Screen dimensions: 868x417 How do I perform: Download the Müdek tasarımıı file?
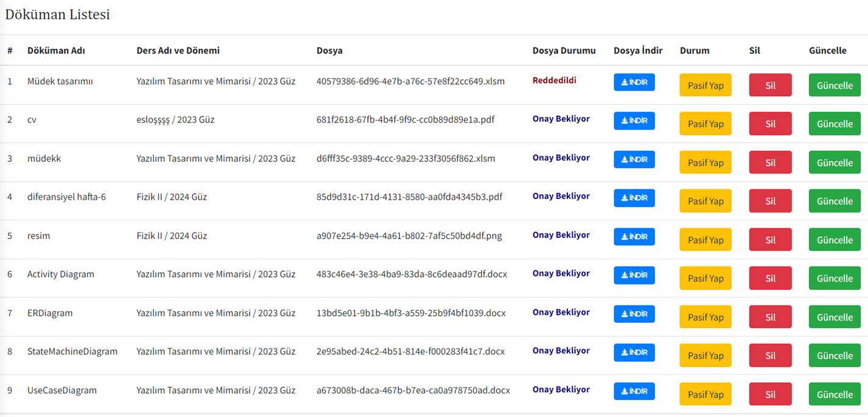[x=634, y=82]
